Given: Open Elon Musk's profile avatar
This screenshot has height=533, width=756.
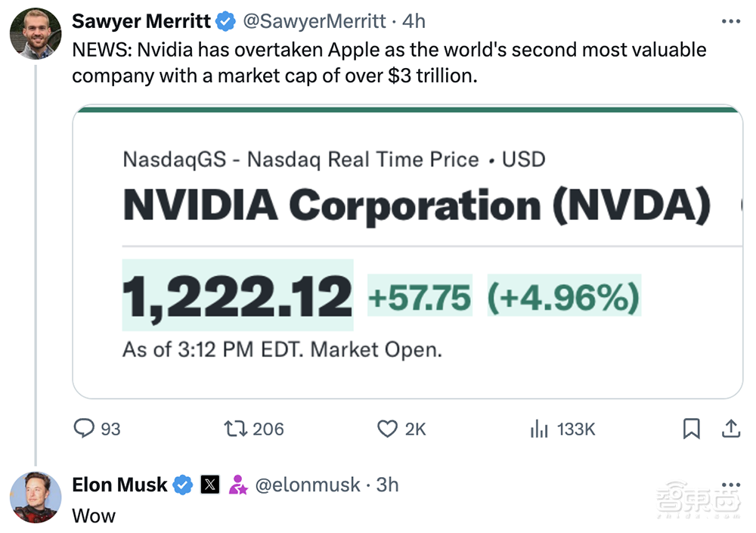Looking at the screenshot, I should [36, 497].
